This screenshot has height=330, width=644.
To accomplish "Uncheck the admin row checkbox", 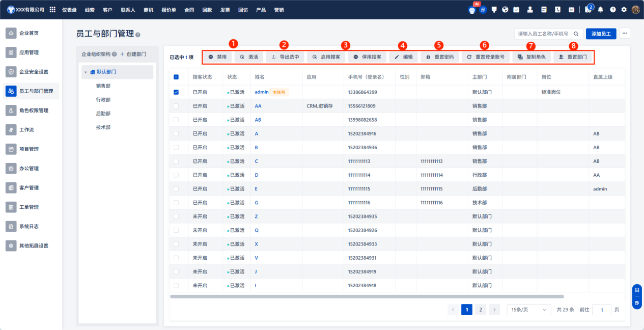I will [x=176, y=92].
